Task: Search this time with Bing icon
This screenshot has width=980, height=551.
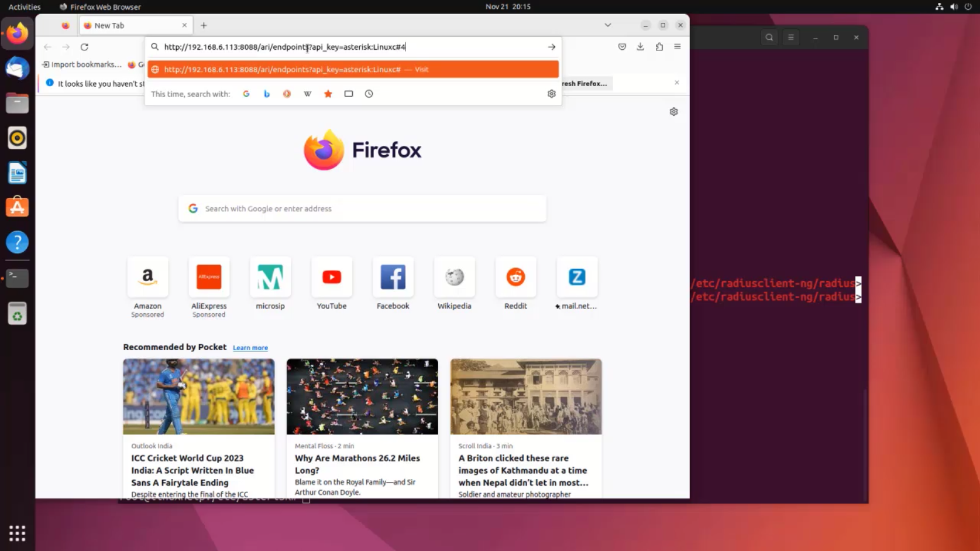Action: coord(267,94)
